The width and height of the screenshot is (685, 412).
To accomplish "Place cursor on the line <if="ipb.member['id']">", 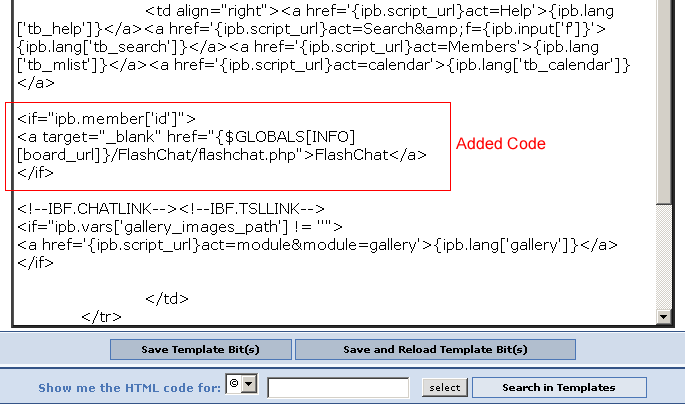I will 106,119.
